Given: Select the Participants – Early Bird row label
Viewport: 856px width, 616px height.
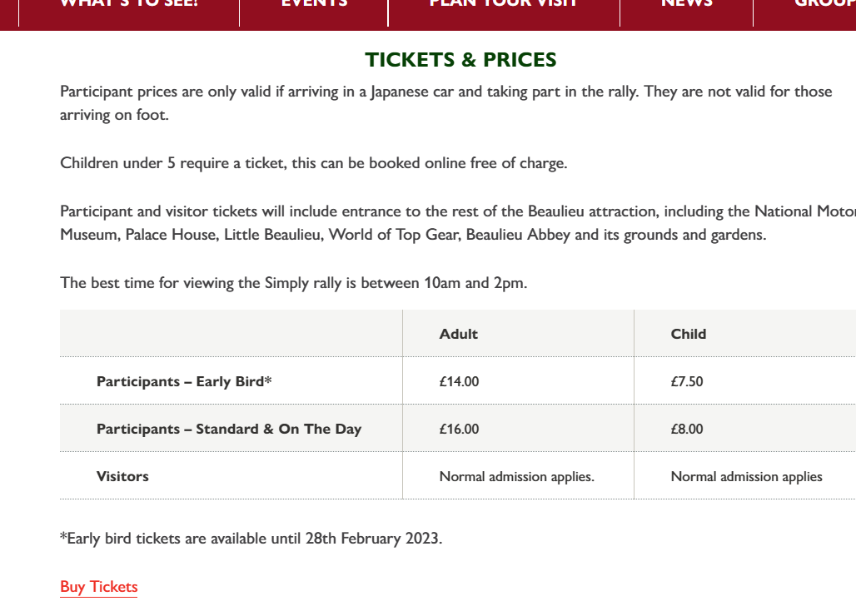Looking at the screenshot, I should tap(184, 381).
